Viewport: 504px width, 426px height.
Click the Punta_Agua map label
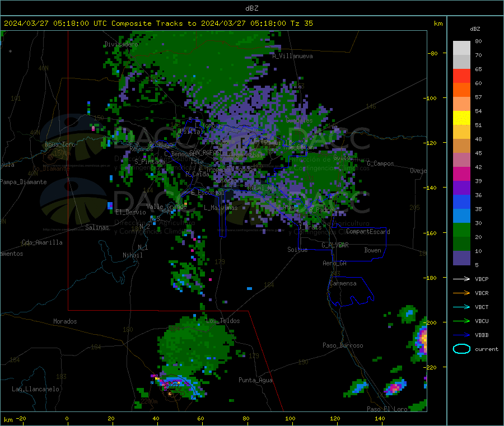click(x=255, y=381)
